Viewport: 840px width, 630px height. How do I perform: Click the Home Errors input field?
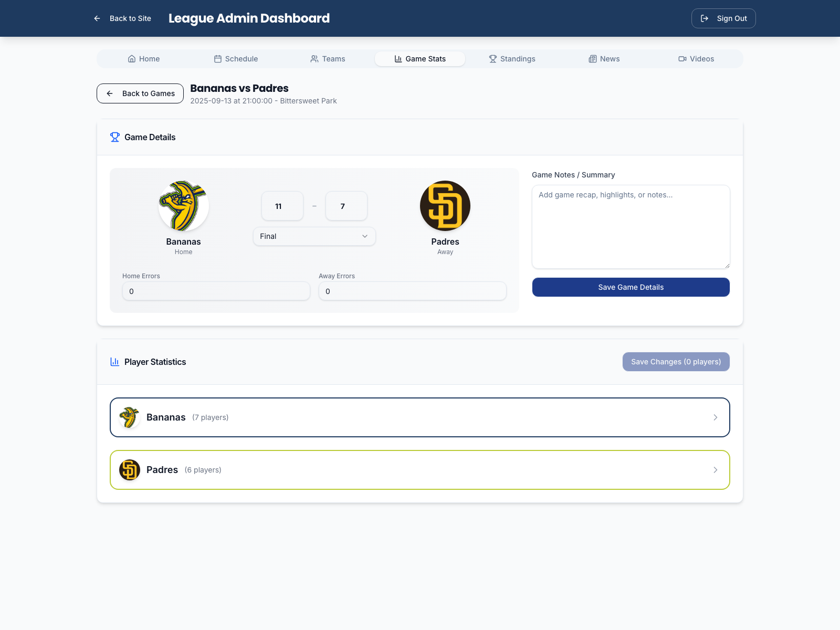(x=216, y=291)
